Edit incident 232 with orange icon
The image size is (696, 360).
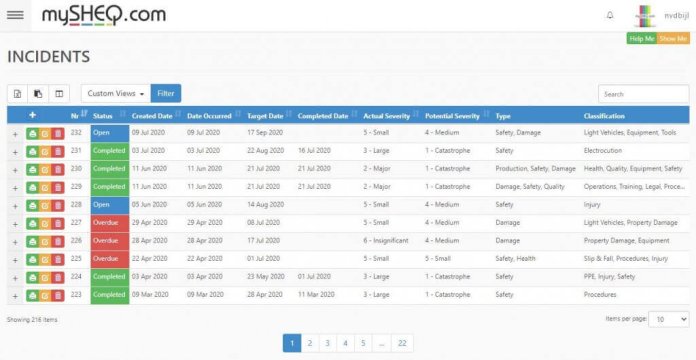coord(45,134)
